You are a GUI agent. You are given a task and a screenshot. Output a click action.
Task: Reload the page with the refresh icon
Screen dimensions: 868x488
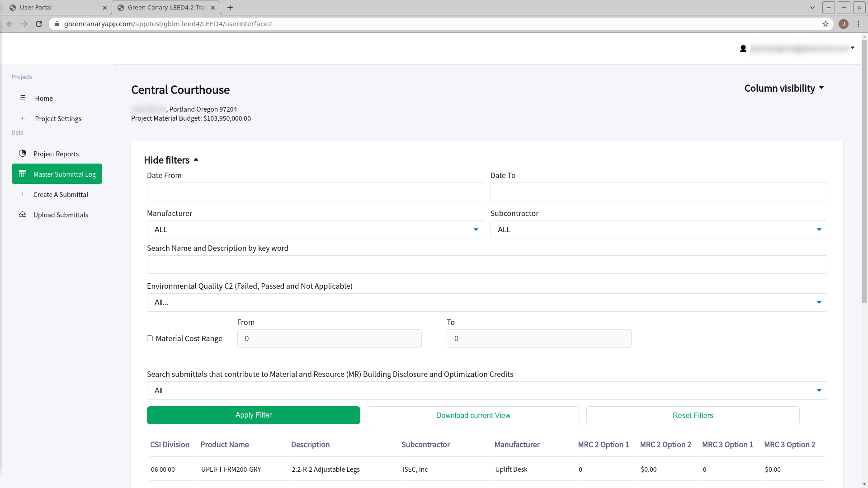(x=39, y=24)
